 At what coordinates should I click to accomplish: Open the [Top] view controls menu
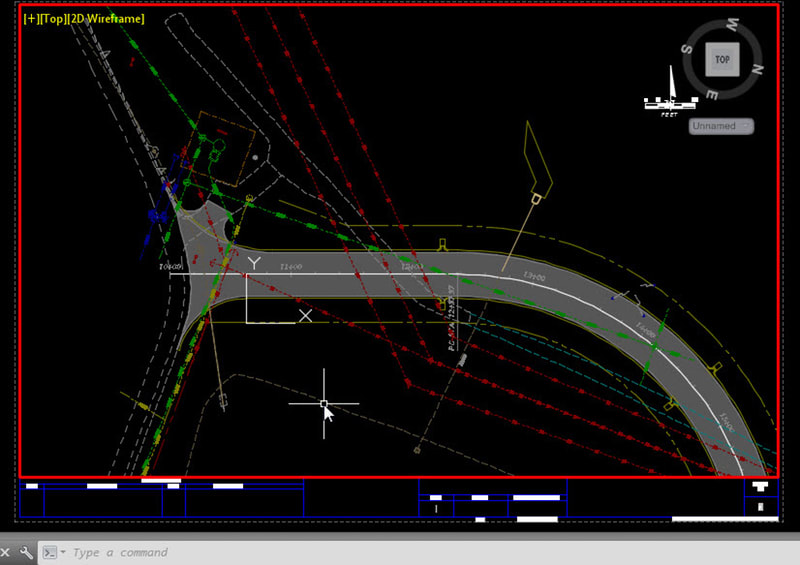(53, 19)
